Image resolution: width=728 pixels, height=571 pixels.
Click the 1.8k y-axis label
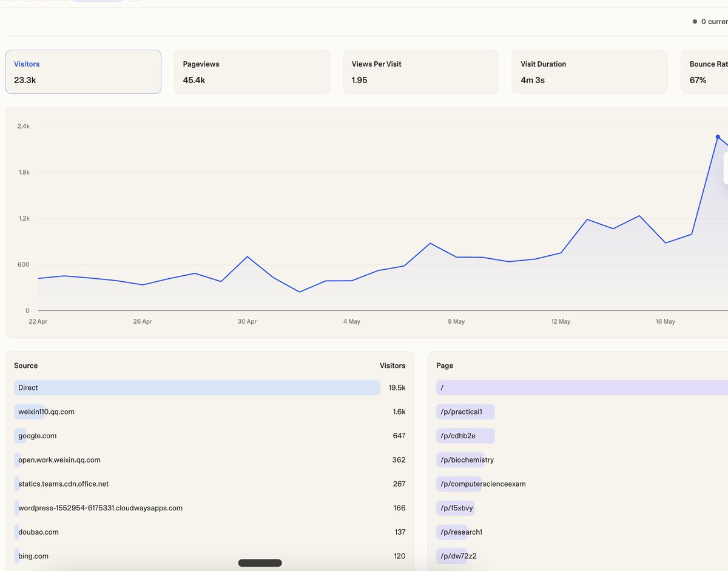tap(24, 172)
